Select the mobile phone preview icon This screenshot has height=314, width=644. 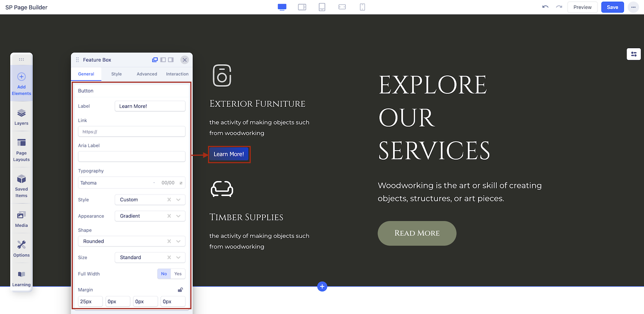(x=362, y=7)
